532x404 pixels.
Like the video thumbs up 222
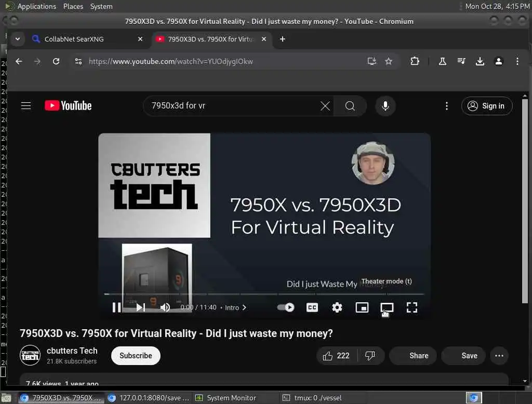(x=336, y=356)
